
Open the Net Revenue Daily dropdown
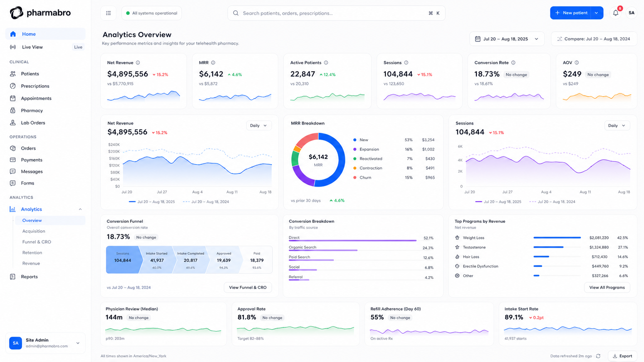pyautogui.click(x=259, y=125)
